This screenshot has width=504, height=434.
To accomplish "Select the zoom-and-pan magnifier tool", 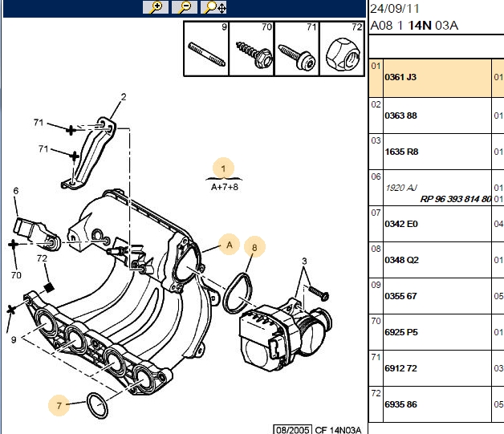I will click(213, 7).
